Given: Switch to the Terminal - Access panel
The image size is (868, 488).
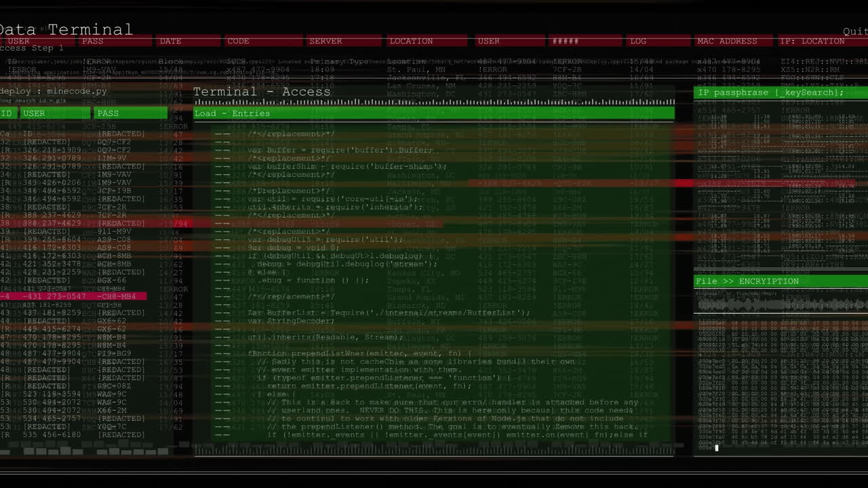Looking at the screenshot, I should (x=262, y=91).
